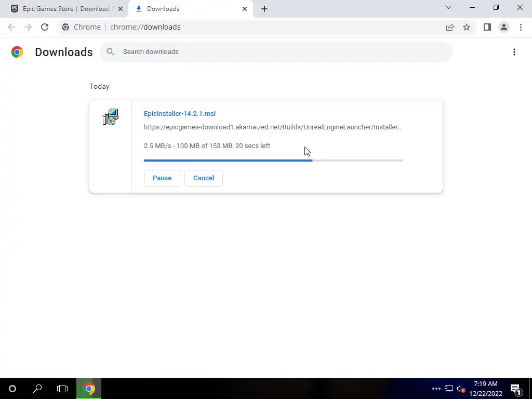Click the Chrome taskbar icon
Viewport: 532px width, 399px height.
click(89, 389)
